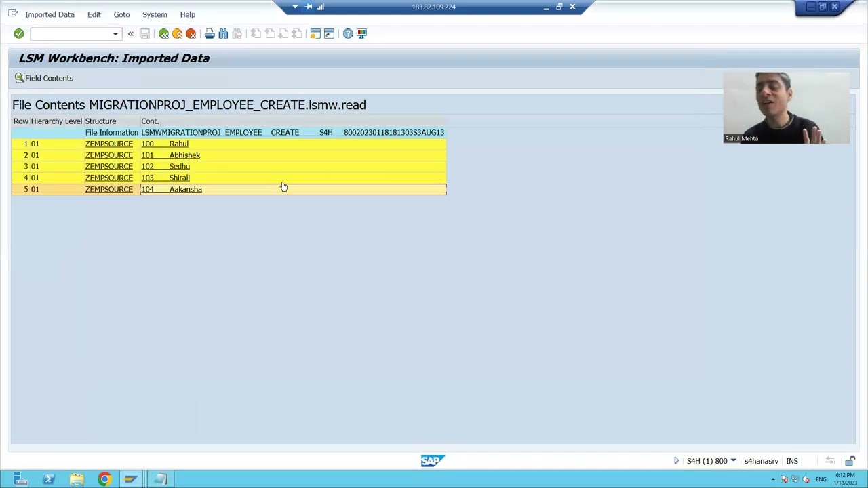Open ZEMPSOURCE link in row 5 (Aakansha)
The image size is (868, 488).
tap(108, 190)
